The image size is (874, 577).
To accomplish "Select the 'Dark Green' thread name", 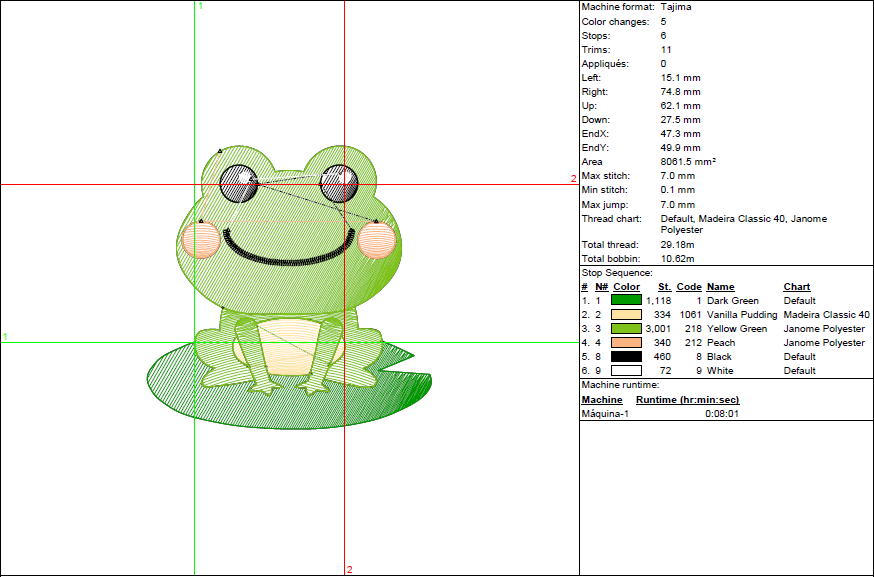I will tap(732, 300).
